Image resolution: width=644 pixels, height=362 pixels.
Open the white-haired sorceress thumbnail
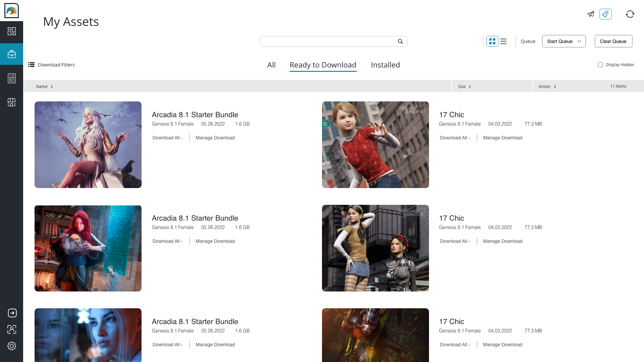(88, 145)
